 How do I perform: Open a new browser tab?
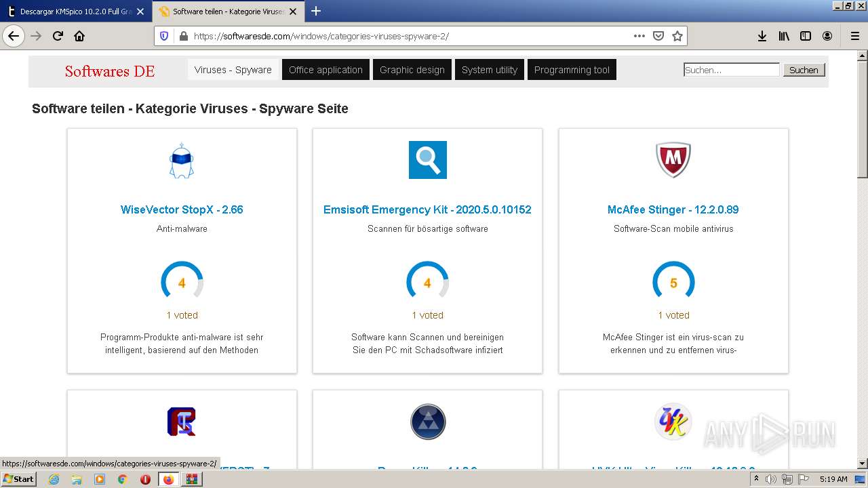coord(316,11)
